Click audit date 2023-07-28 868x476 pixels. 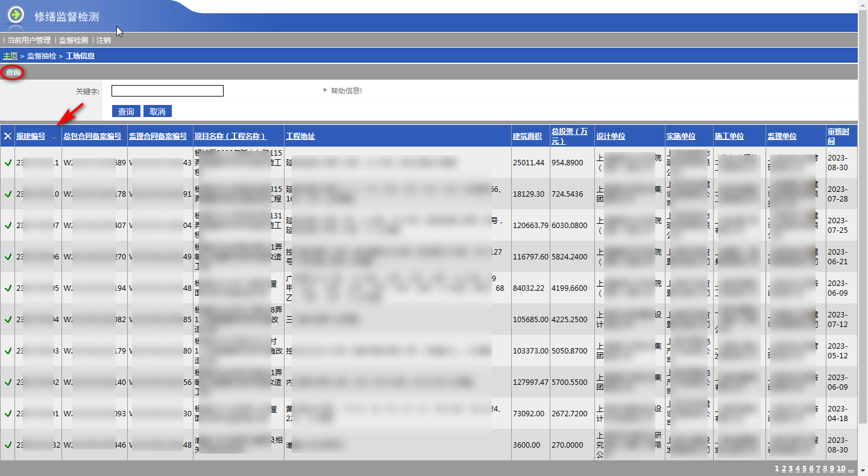(837, 194)
